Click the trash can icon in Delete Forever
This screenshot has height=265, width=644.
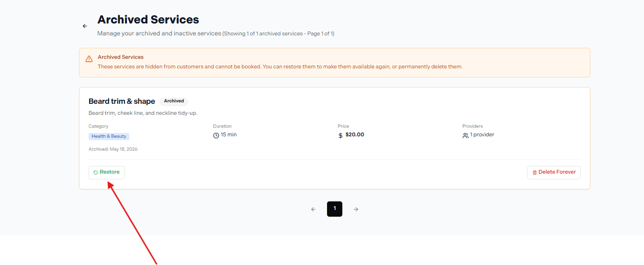(x=535, y=172)
